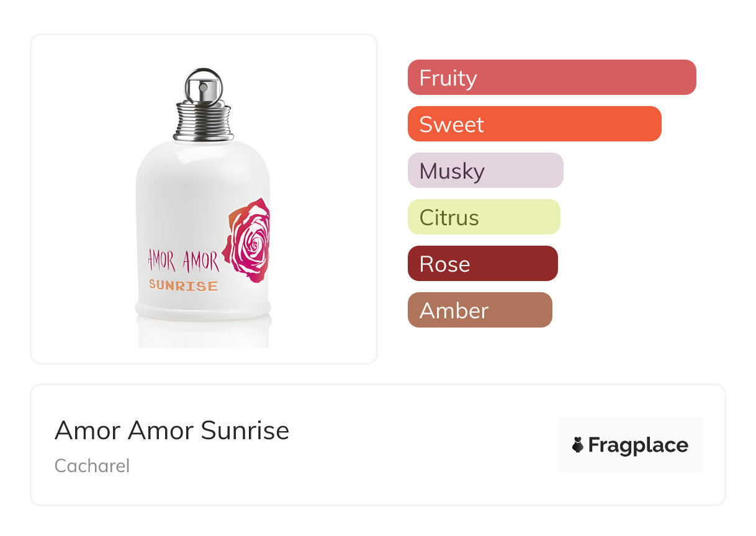The height and width of the screenshot is (536, 756).
Task: Click the bottle base reflection
Action: click(203, 334)
